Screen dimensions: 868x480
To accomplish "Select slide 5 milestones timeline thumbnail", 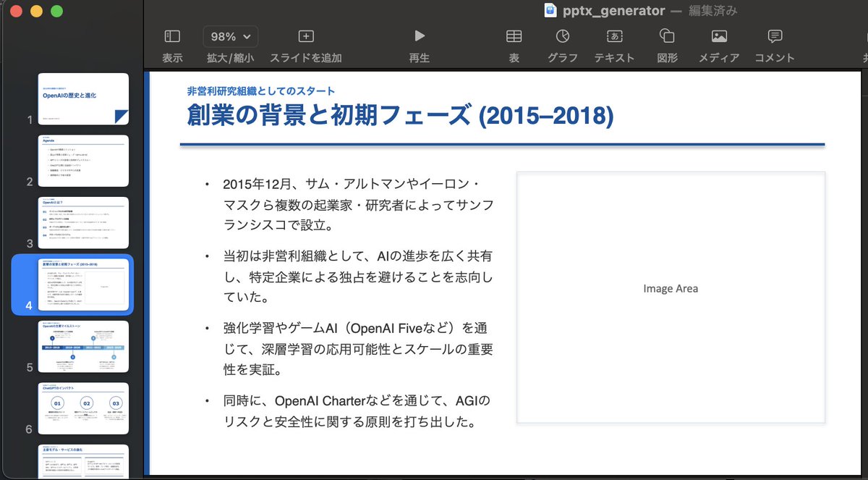I will [x=84, y=347].
